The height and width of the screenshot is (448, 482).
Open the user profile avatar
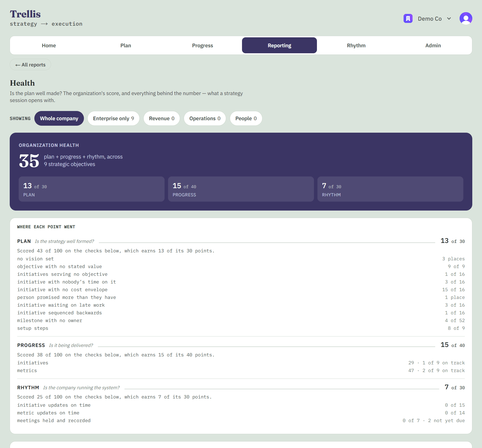tap(466, 18)
